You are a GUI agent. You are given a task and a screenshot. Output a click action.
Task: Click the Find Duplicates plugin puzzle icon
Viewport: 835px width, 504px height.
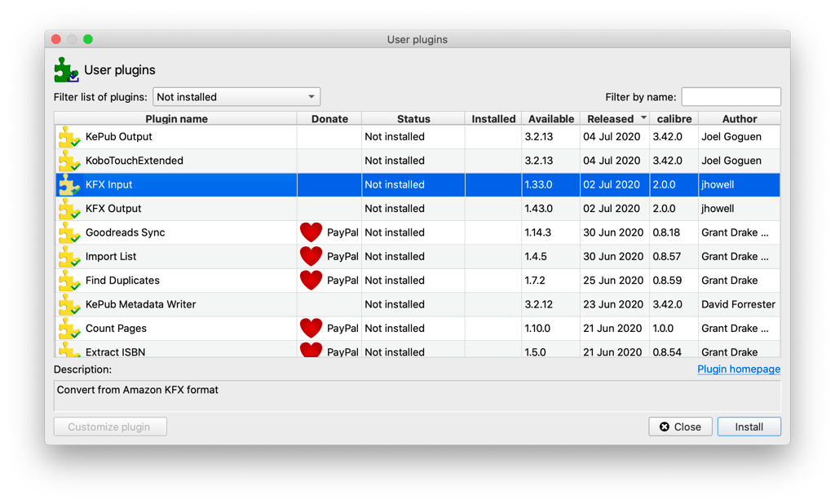(68, 281)
